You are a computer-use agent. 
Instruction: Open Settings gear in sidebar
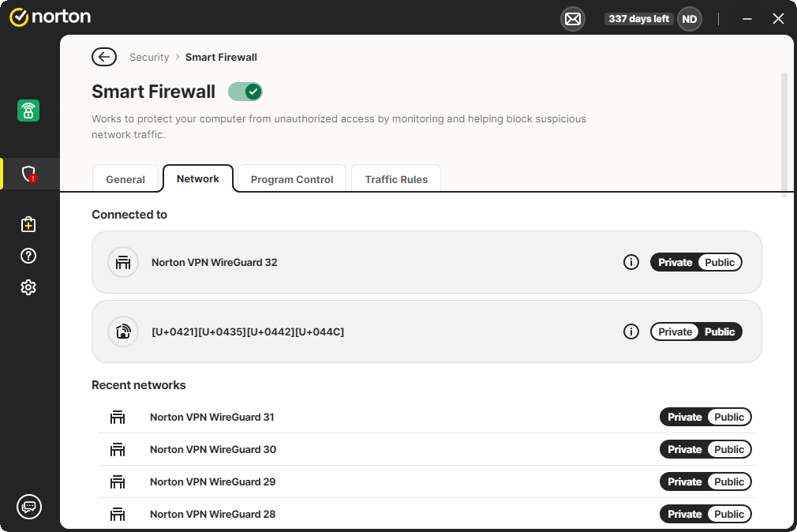[x=28, y=287]
